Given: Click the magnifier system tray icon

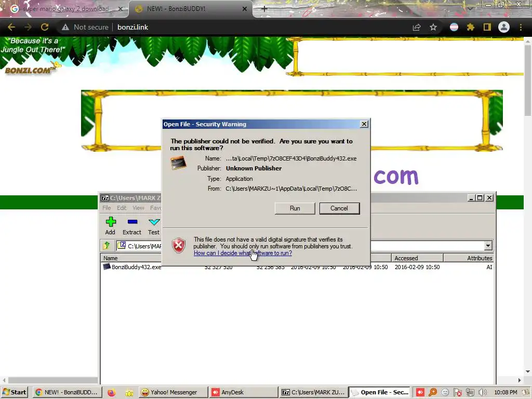Looking at the screenshot, I should [x=433, y=393].
